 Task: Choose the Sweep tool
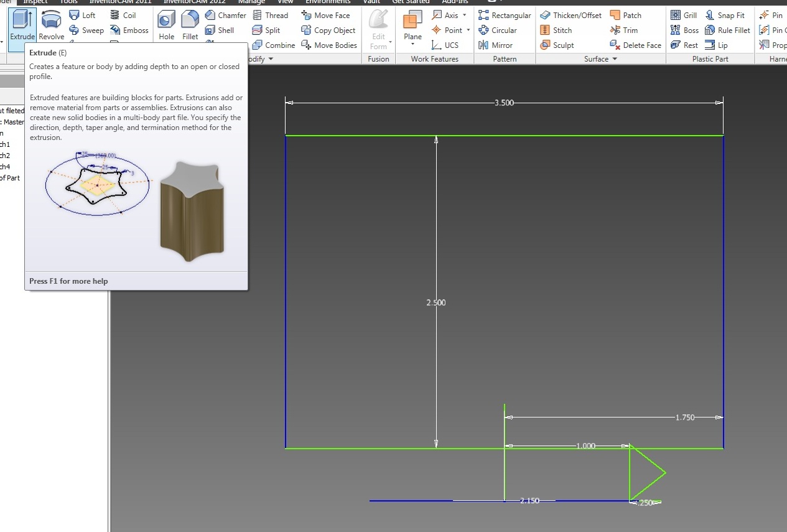86,30
